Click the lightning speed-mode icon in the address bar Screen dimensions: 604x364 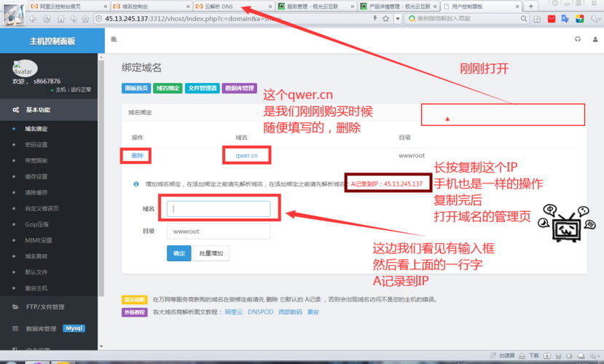pyautogui.click(x=374, y=18)
